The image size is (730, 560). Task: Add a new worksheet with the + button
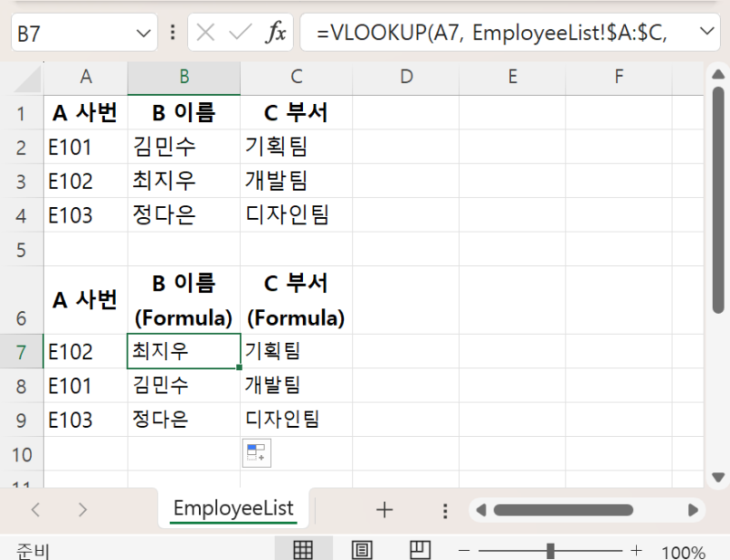[383, 510]
